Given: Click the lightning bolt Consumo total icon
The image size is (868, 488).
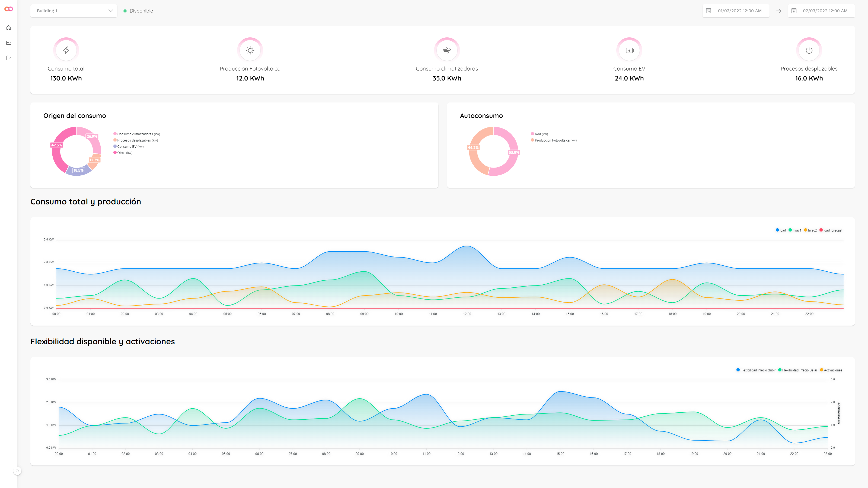Looking at the screenshot, I should tap(66, 50).
